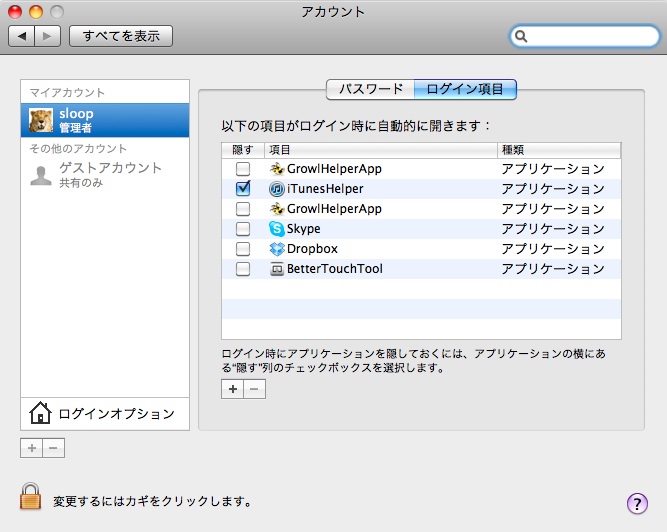The width and height of the screenshot is (667, 532).
Task: Click the house icon for login options
Action: [x=40, y=413]
